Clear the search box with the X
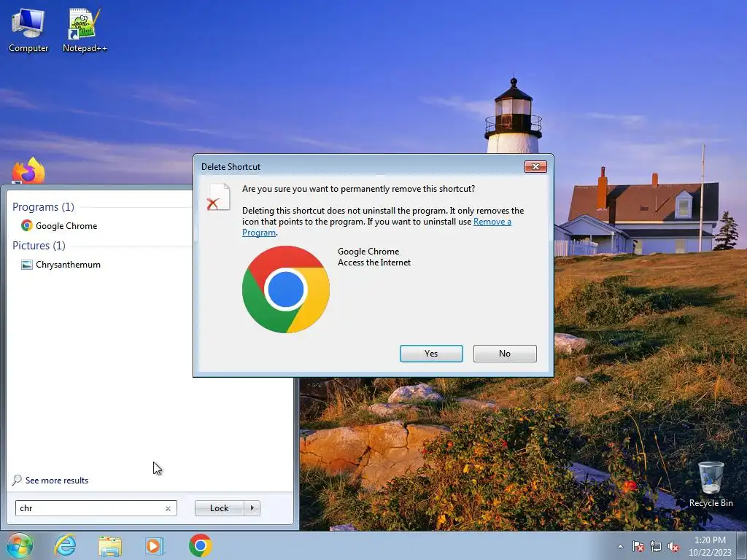This screenshot has height=560, width=747. click(168, 508)
